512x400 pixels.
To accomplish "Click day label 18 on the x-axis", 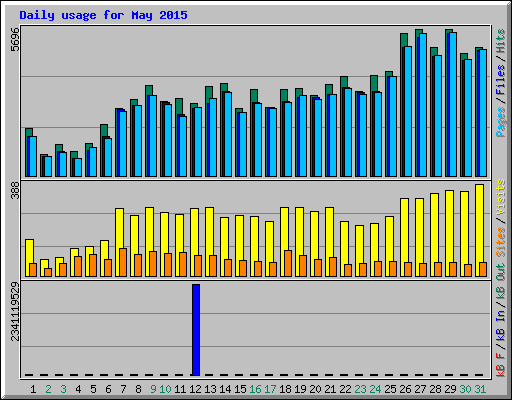I will coord(285,389).
